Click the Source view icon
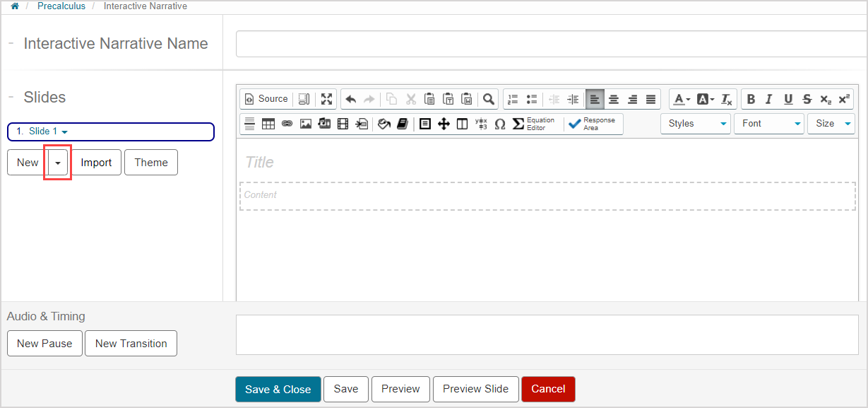 click(266, 99)
